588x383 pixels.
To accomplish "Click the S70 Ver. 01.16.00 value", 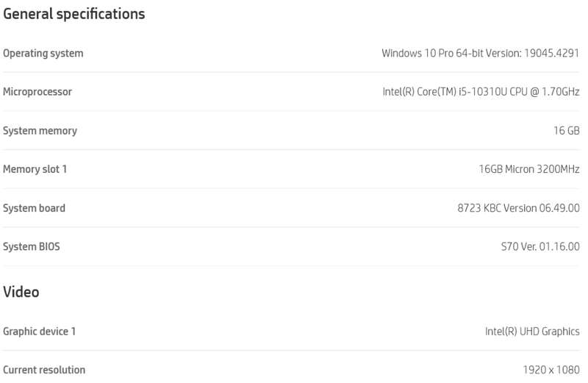I will click(540, 247).
